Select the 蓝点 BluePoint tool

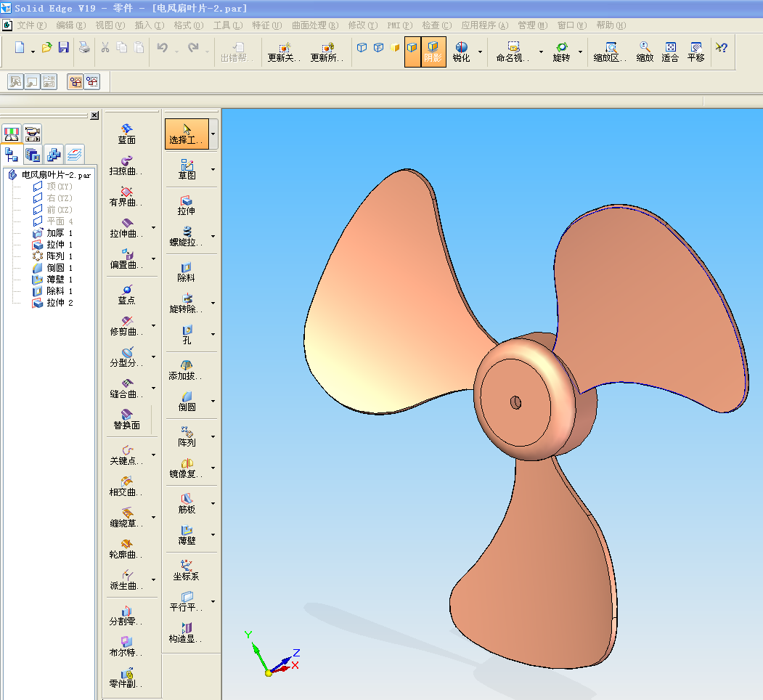point(127,295)
